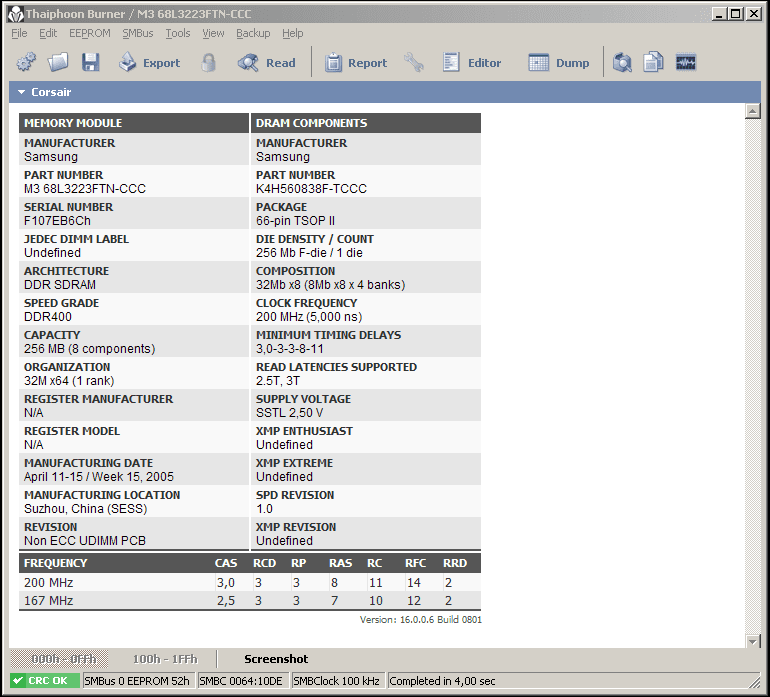
Task: Click the Thaiphoon Burner title bar app icon
Action: 16,14
